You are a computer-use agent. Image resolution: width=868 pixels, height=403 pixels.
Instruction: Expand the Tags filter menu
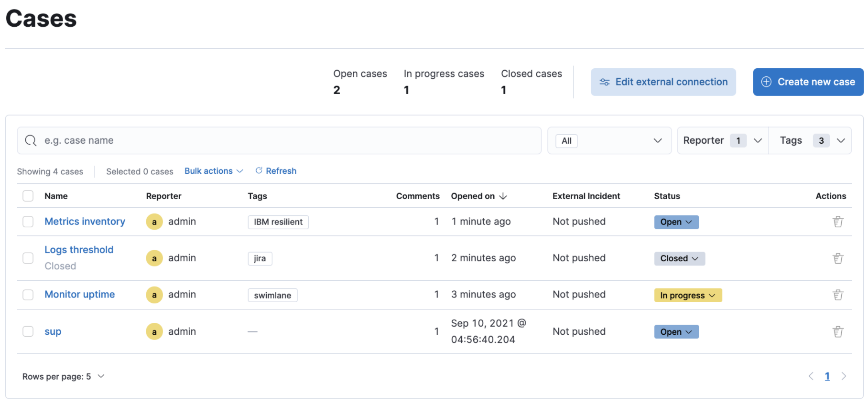click(811, 141)
